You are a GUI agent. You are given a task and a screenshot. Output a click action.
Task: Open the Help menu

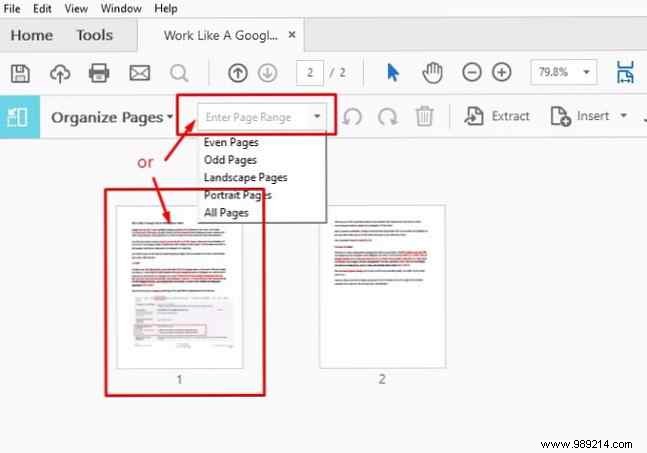click(166, 8)
